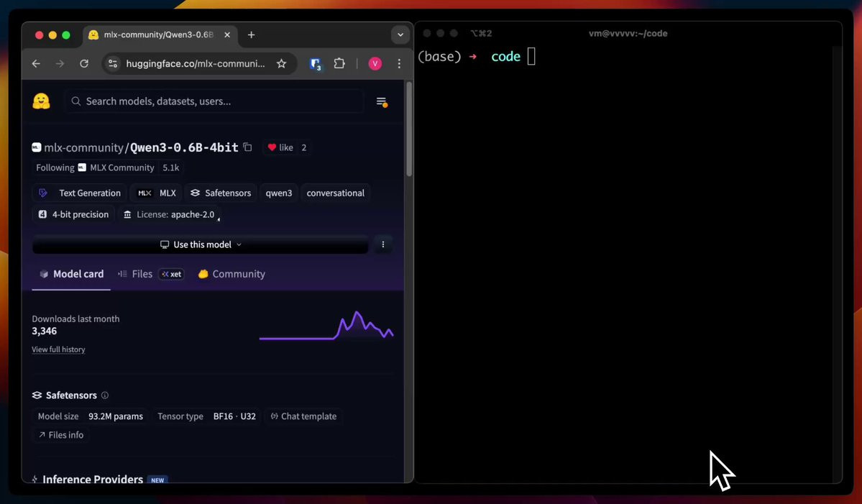This screenshot has width=862, height=504.
Task: Switch to the Model card tab
Action: (x=71, y=274)
